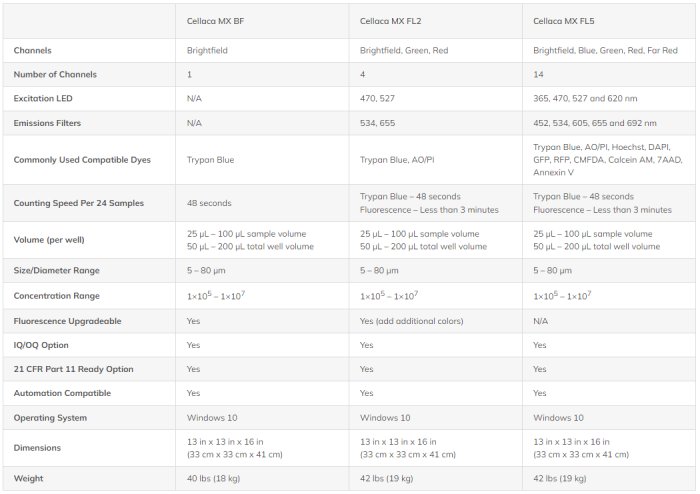
Task: Select the Concentration Range row label
Action: click(x=56, y=296)
